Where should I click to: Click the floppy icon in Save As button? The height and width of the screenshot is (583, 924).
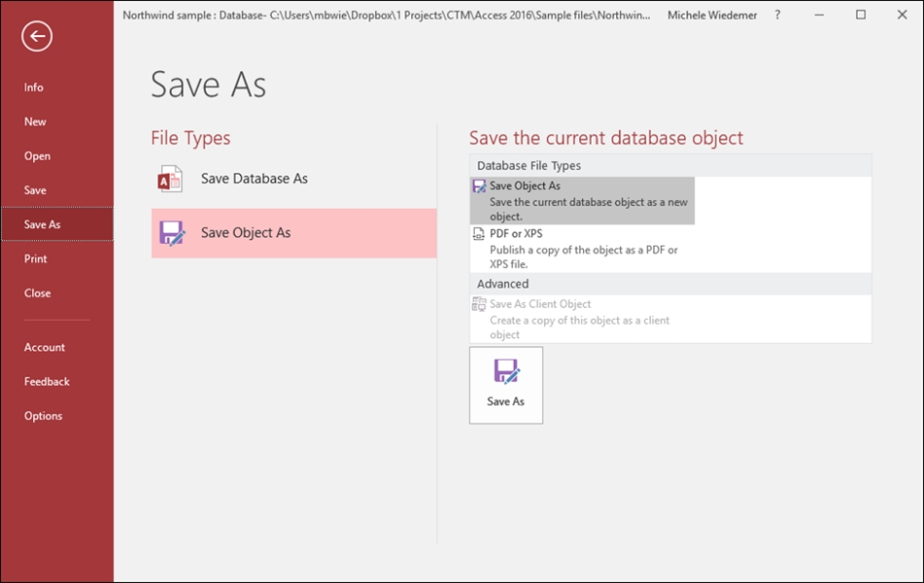point(506,371)
